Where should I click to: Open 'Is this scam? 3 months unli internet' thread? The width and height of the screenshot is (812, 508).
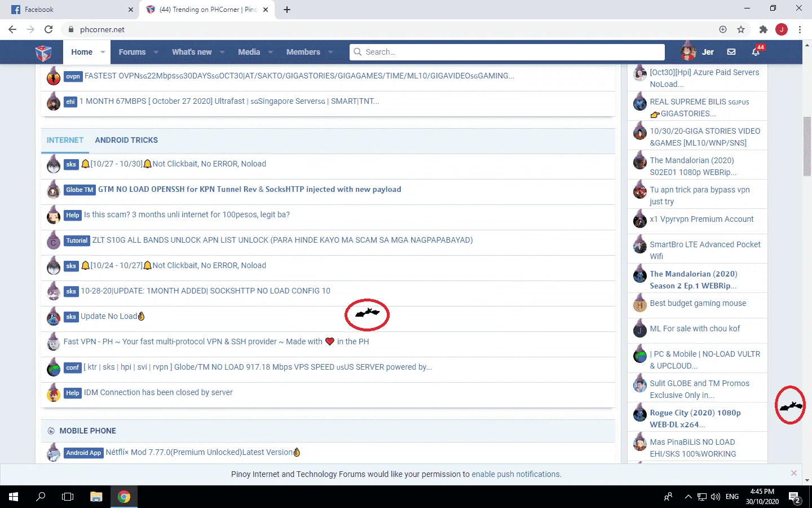click(x=187, y=215)
